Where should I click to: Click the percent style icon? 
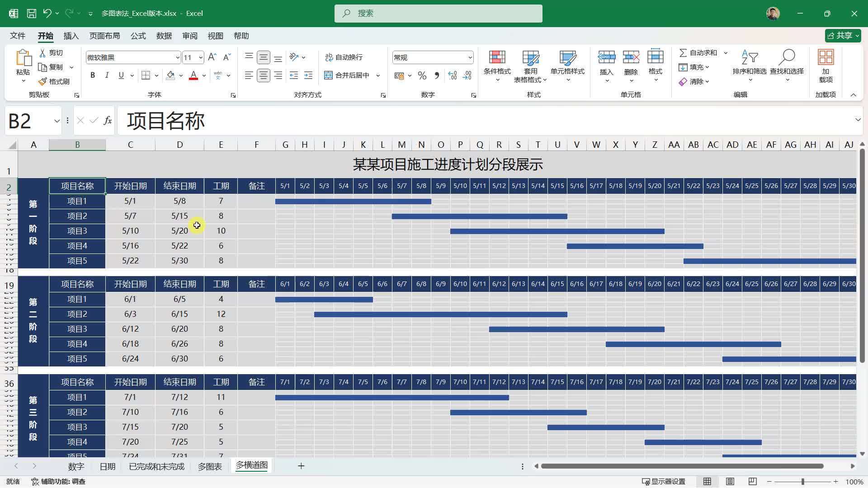(422, 76)
